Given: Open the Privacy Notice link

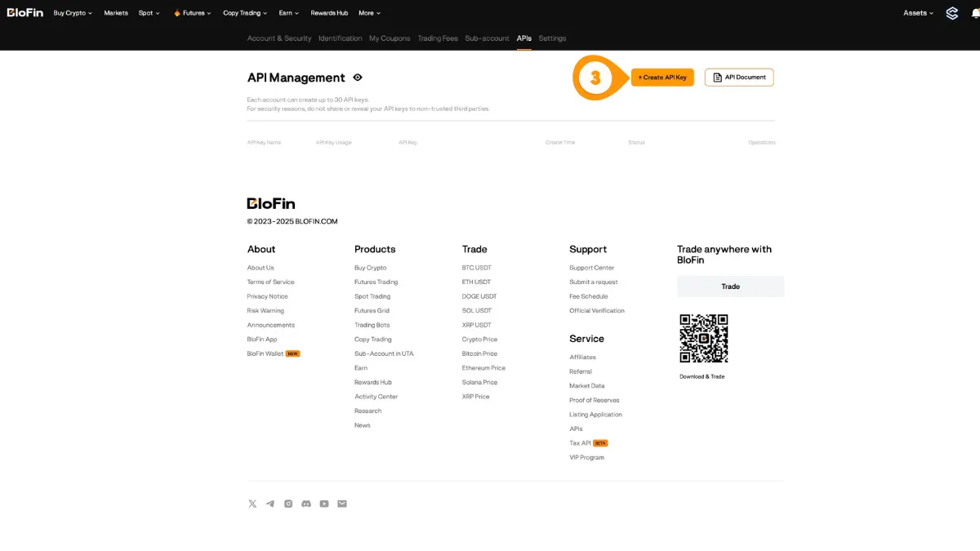Looking at the screenshot, I should click(x=268, y=296).
